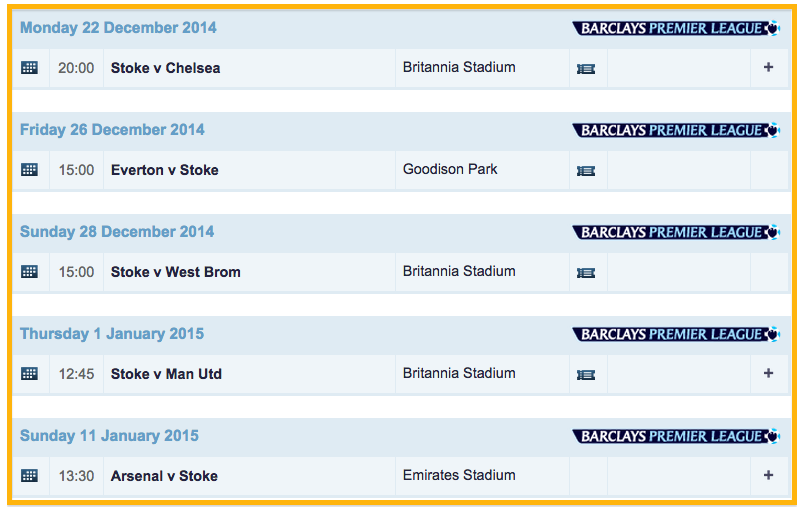Click Goodison Park venue text

[x=450, y=169]
